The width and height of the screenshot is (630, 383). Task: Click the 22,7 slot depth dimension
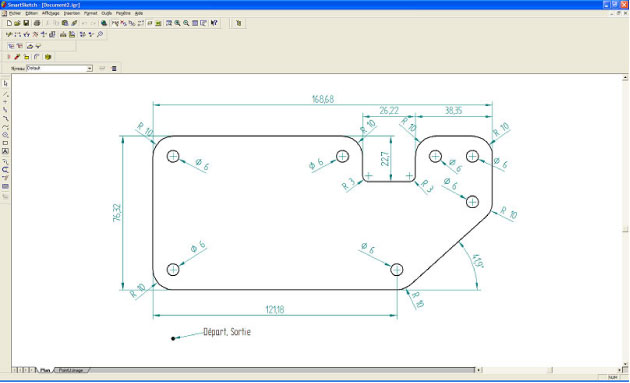tap(385, 159)
